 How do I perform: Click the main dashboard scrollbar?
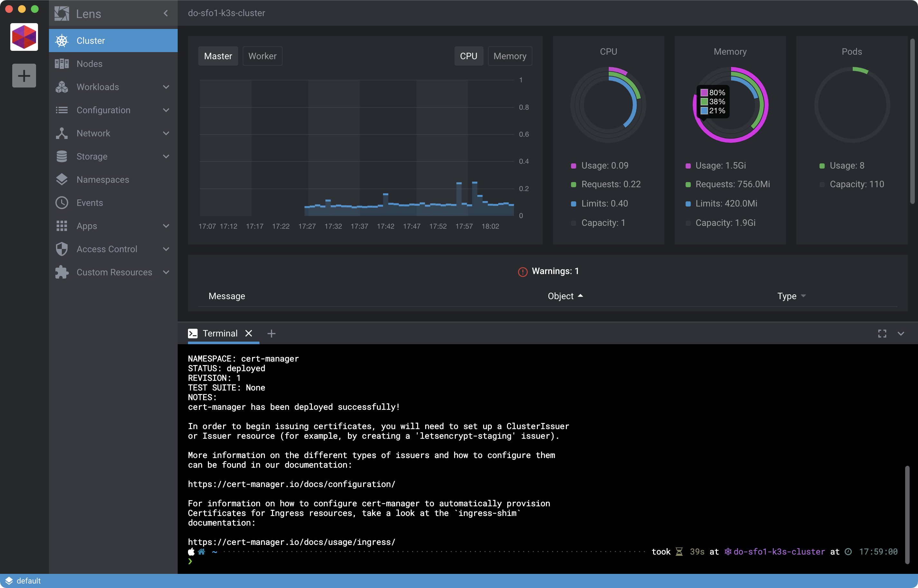click(912, 121)
